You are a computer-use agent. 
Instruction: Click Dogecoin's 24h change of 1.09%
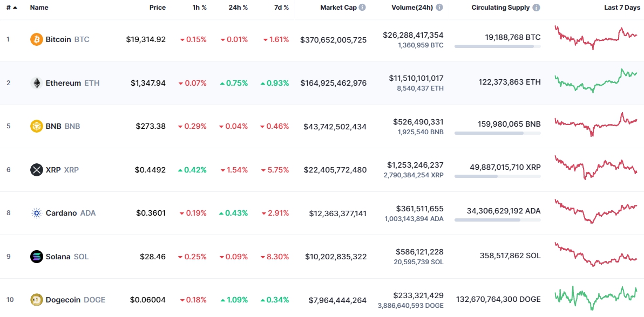click(234, 300)
